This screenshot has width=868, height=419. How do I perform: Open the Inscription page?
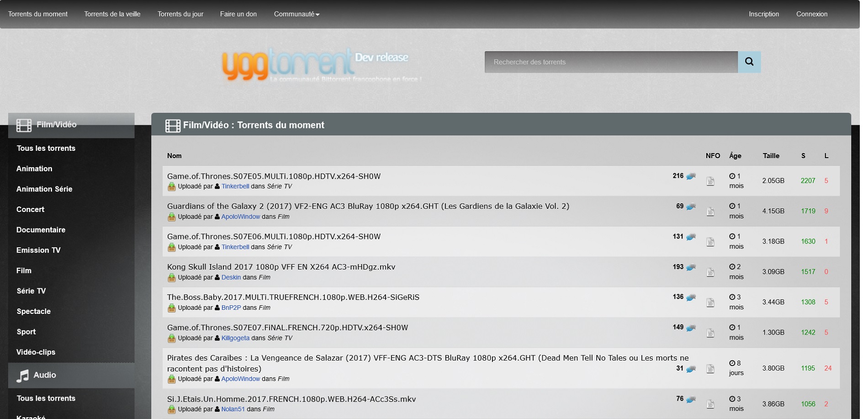pyautogui.click(x=764, y=14)
